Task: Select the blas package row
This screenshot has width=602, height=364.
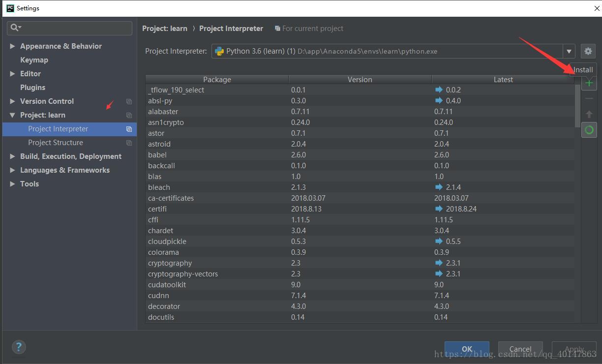Action: point(360,177)
